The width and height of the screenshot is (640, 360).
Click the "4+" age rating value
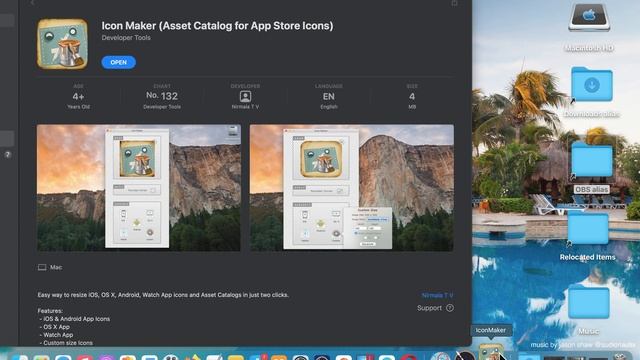(78, 97)
